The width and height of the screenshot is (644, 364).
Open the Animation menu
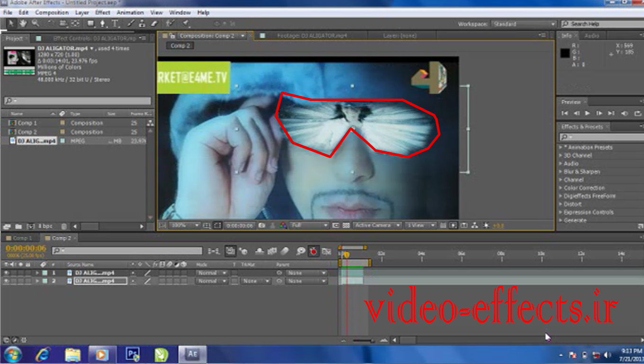pos(130,12)
